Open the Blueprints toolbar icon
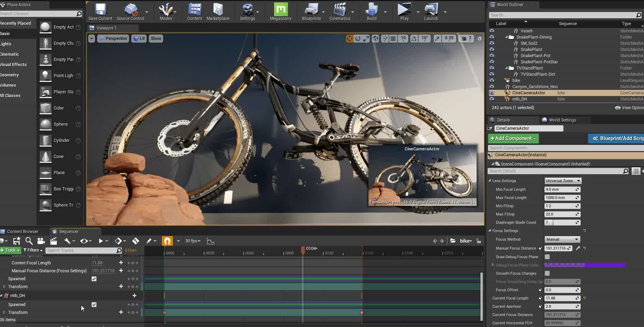The height and width of the screenshot is (327, 644). tap(311, 10)
